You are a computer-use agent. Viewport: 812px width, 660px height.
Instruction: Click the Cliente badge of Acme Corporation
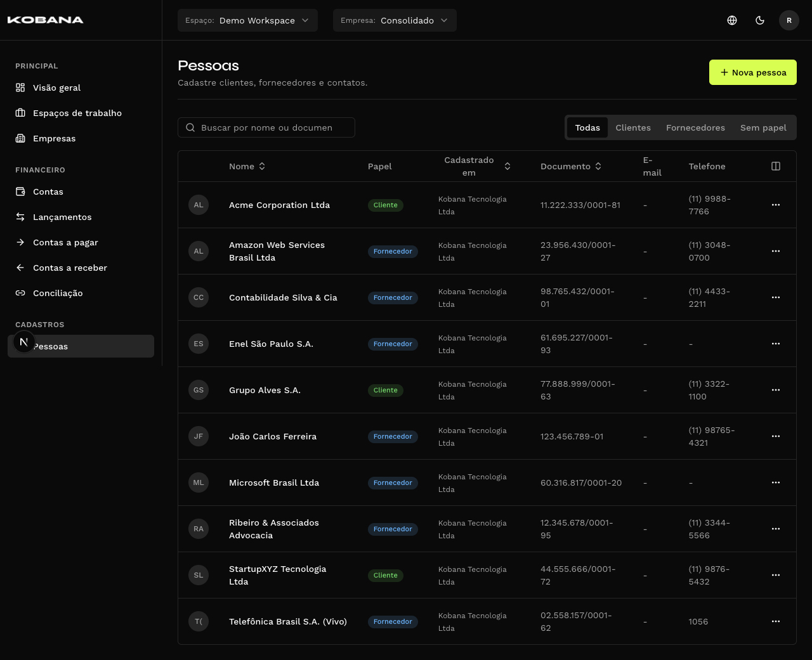[x=386, y=205]
